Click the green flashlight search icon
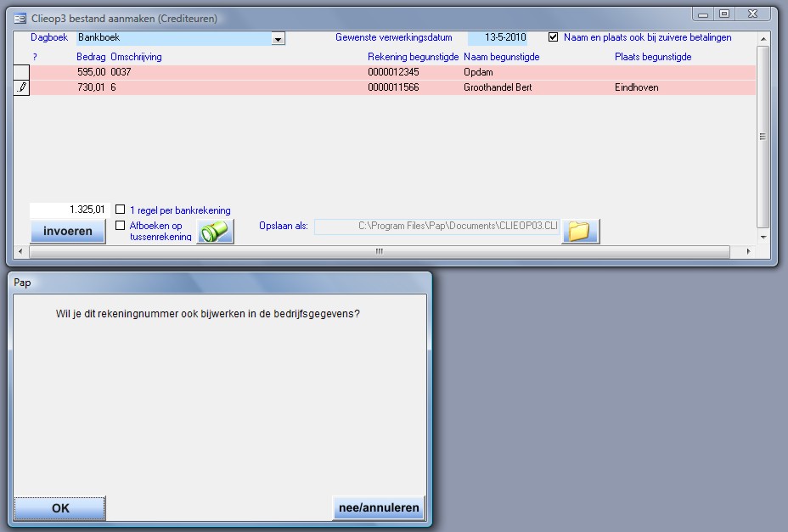 click(x=215, y=232)
